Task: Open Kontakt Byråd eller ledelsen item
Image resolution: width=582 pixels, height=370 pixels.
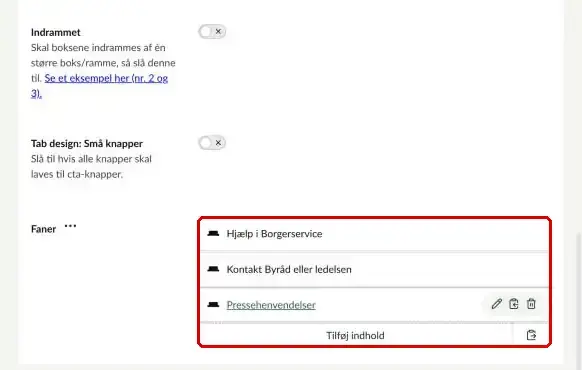Action: (x=374, y=269)
